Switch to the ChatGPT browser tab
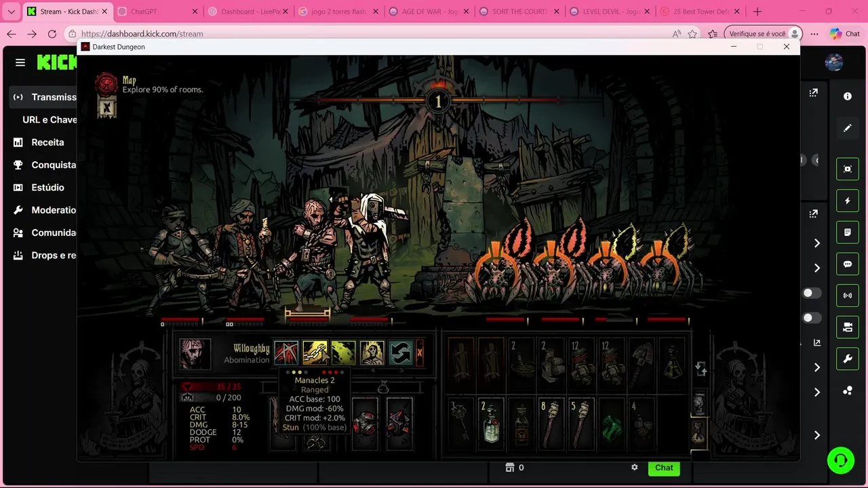Screen dimensions: 868x488 (x=157, y=12)
